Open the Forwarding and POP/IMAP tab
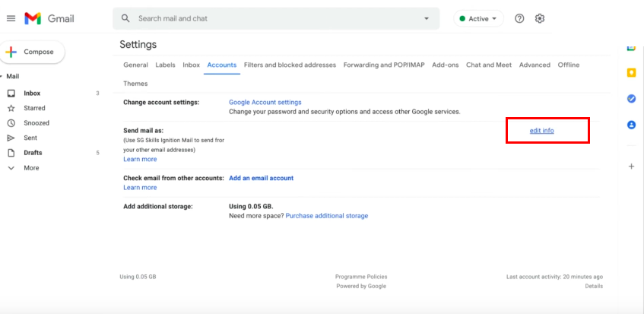 pyautogui.click(x=384, y=65)
